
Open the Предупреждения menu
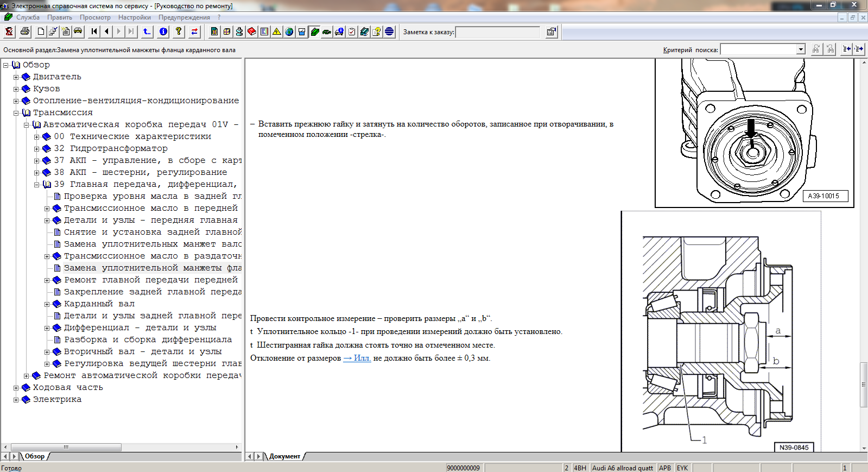[184, 17]
